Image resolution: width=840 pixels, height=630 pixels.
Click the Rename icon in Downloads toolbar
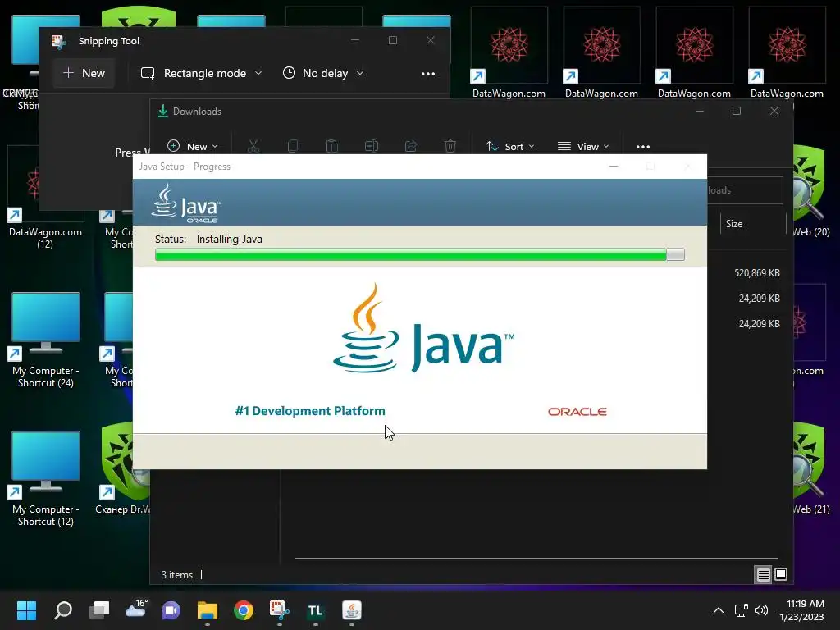(x=372, y=146)
